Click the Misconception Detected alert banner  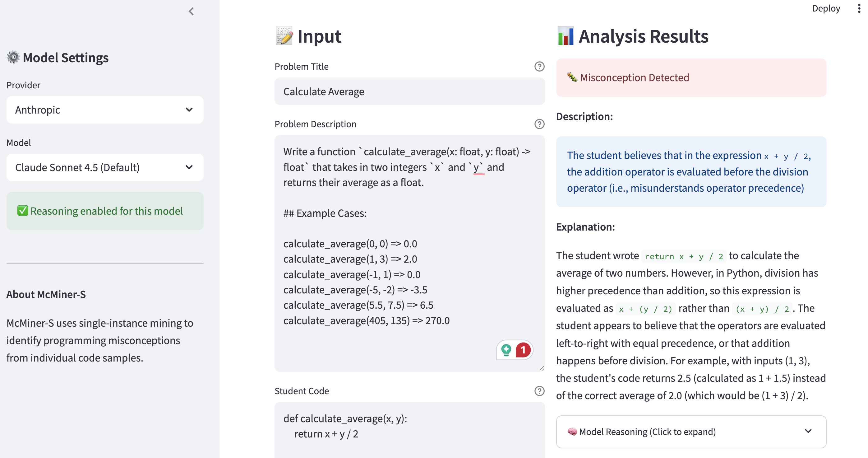(x=691, y=77)
